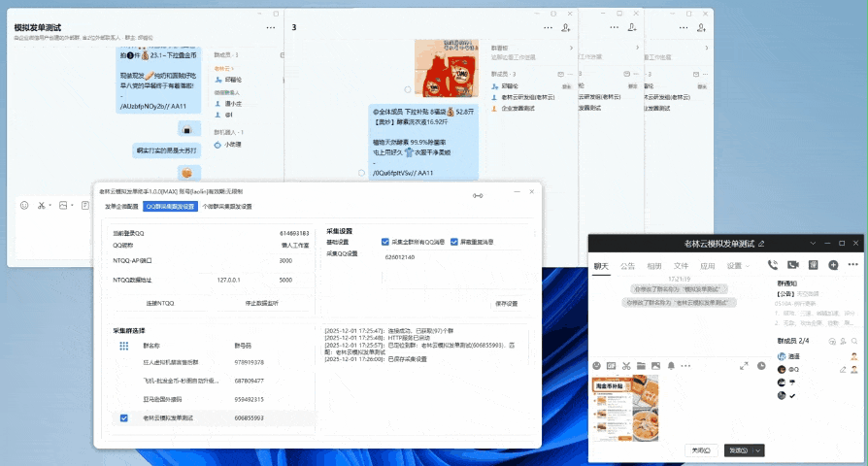Toggle the 采集全群所有QQ消息 checkbox
The image size is (868, 466).
tap(385, 242)
